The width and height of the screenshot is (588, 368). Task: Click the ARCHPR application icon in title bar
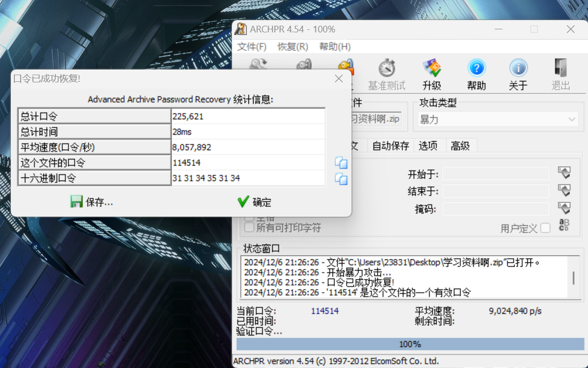point(241,29)
